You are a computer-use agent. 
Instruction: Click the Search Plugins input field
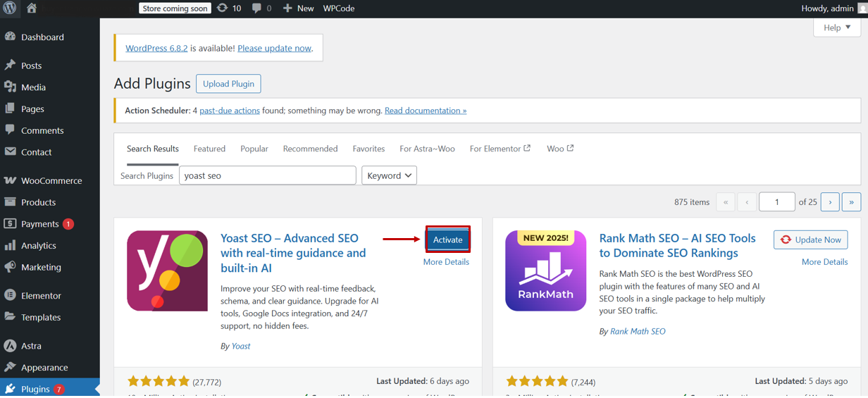[268, 175]
